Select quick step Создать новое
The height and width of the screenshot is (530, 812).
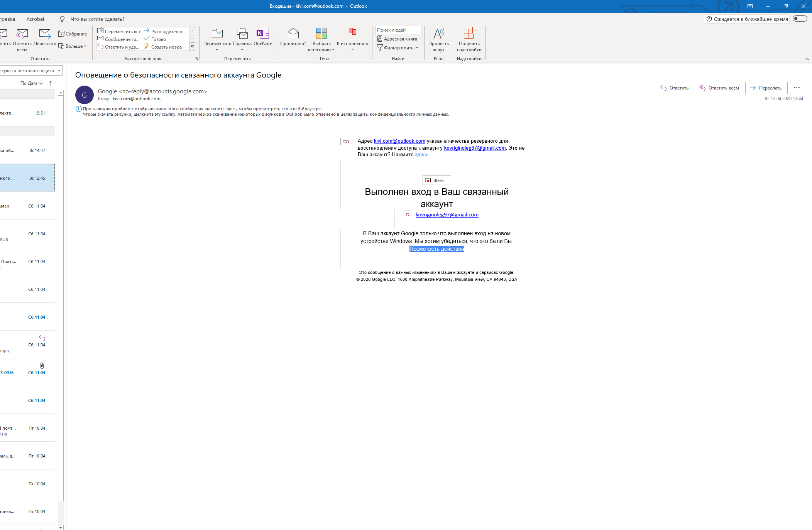point(163,47)
